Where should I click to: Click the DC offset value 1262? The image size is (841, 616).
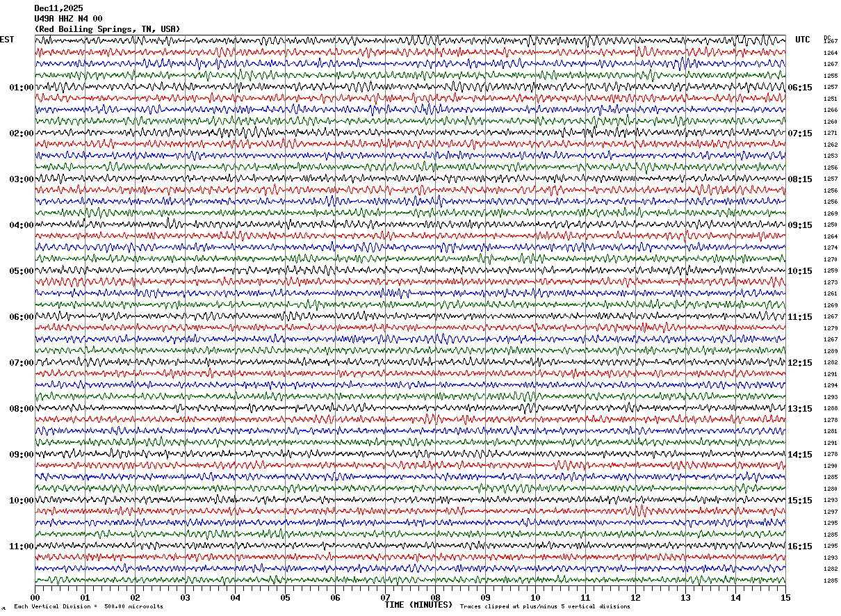tap(831, 145)
